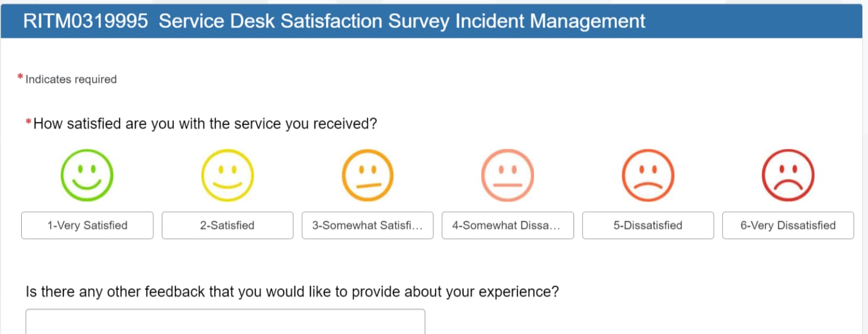Click the red asterisk before How satisfied
This screenshot has height=334, width=868.
(29, 121)
